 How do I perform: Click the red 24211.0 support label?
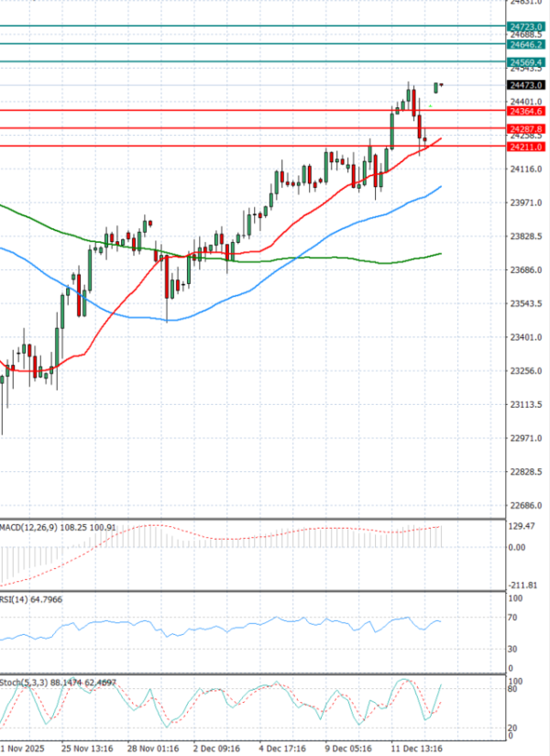pyautogui.click(x=526, y=147)
